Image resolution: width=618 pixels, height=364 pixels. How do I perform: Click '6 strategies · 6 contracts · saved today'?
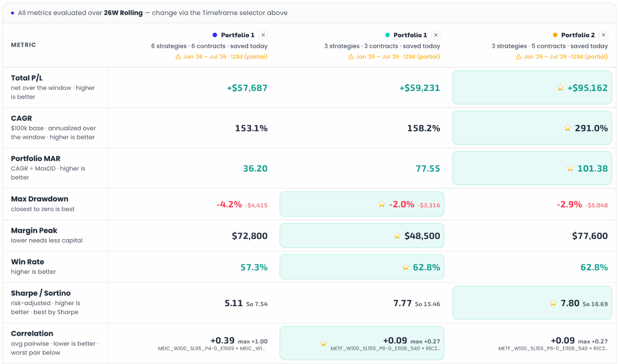point(209,46)
